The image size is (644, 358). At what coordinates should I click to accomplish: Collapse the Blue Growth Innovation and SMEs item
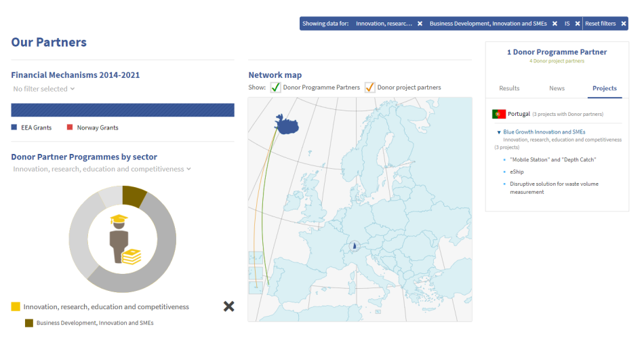(x=499, y=132)
